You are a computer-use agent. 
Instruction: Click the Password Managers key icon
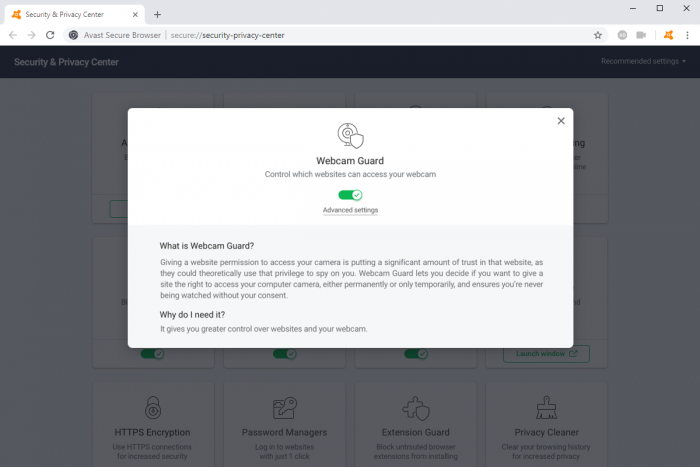point(284,408)
